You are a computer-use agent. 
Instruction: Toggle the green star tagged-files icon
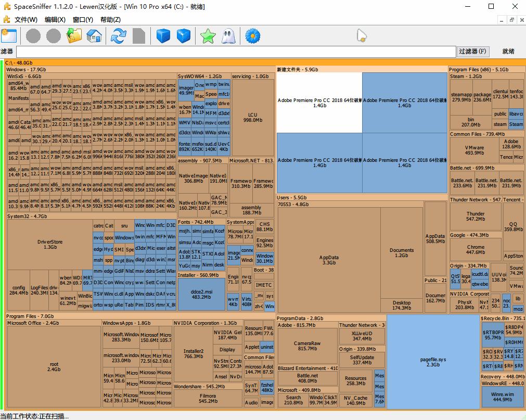tap(208, 36)
